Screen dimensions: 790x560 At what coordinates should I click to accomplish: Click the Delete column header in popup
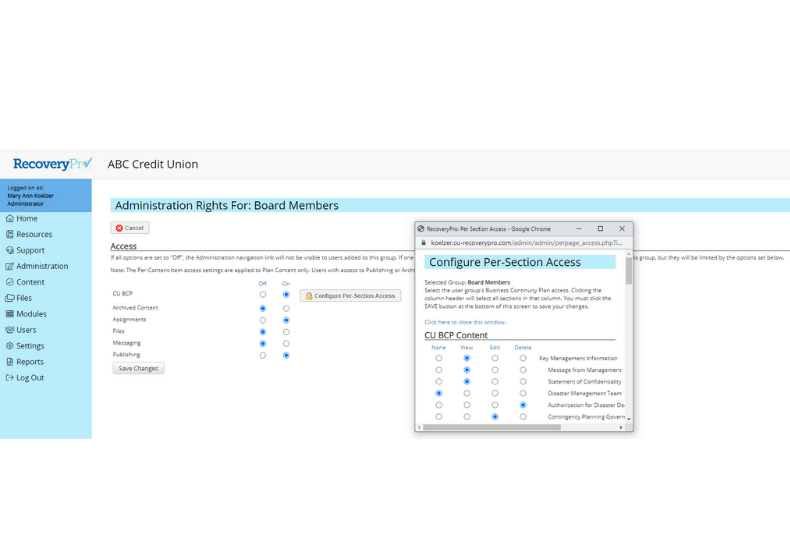coord(523,347)
